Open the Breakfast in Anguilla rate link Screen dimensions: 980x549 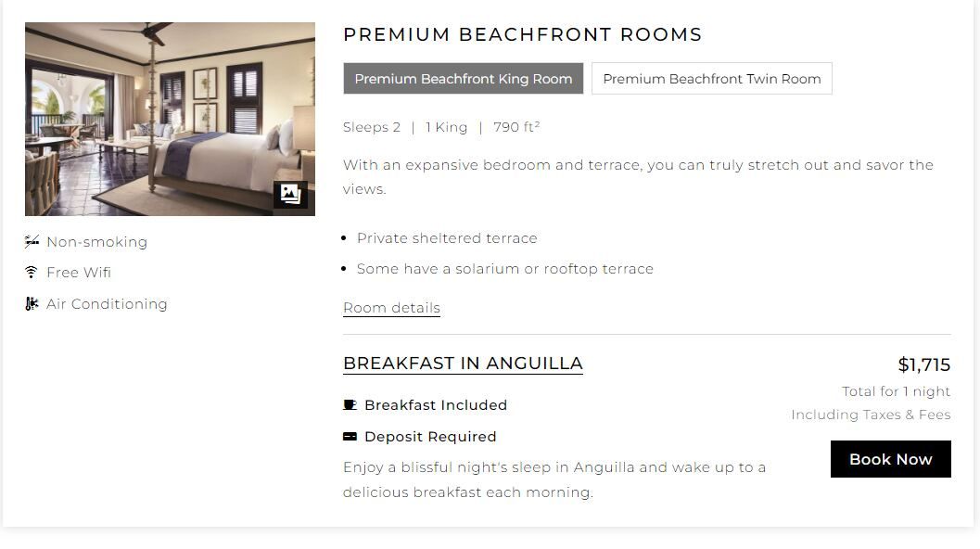[463, 364]
